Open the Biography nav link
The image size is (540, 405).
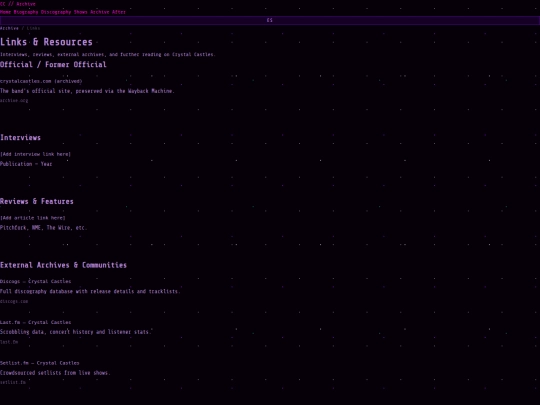[26, 12]
